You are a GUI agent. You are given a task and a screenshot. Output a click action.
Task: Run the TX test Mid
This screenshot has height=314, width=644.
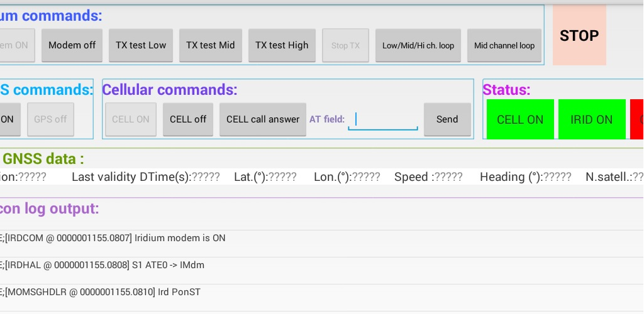point(210,45)
